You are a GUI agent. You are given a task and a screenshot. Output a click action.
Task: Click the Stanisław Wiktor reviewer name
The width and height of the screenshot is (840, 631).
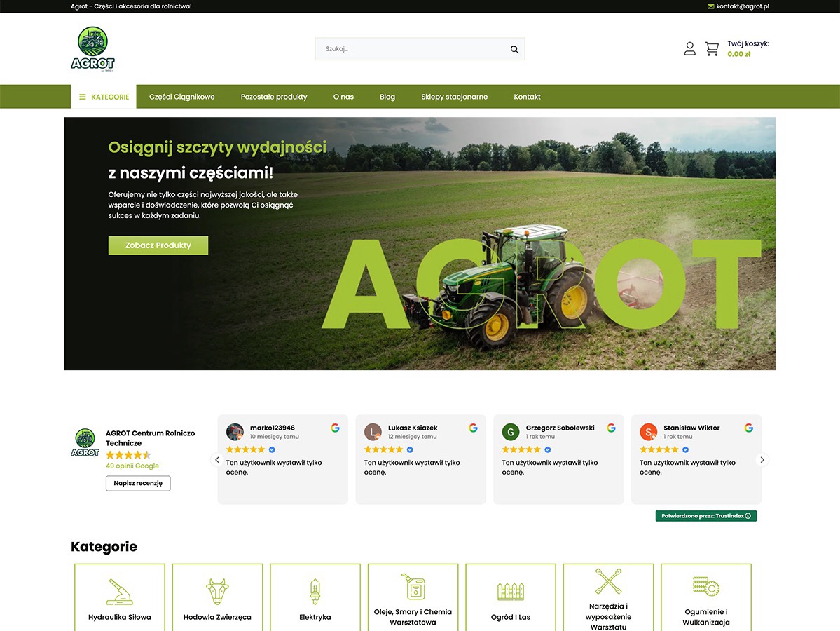[691, 428]
